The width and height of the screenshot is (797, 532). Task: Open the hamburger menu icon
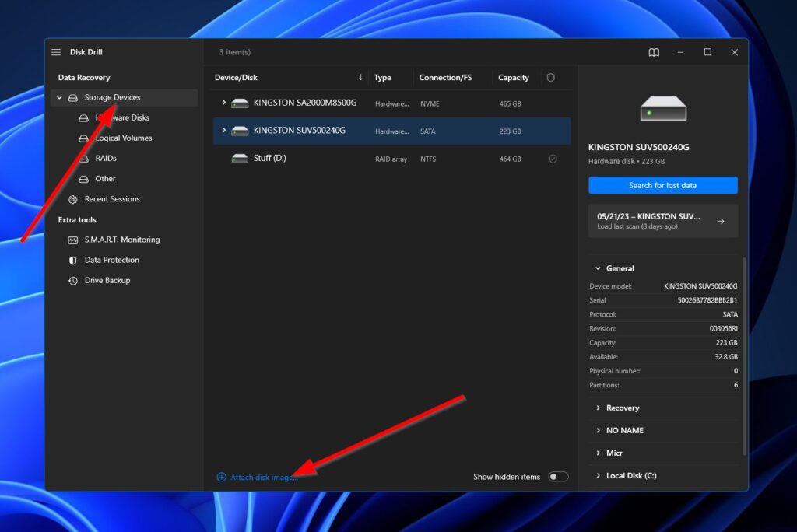[x=56, y=52]
